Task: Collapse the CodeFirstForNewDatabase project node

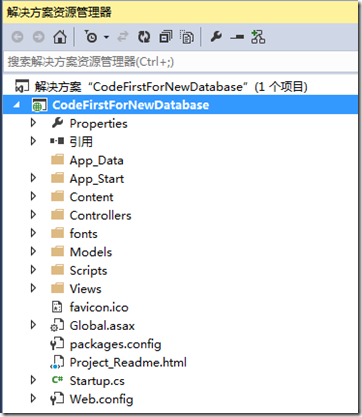Action: tap(17, 105)
